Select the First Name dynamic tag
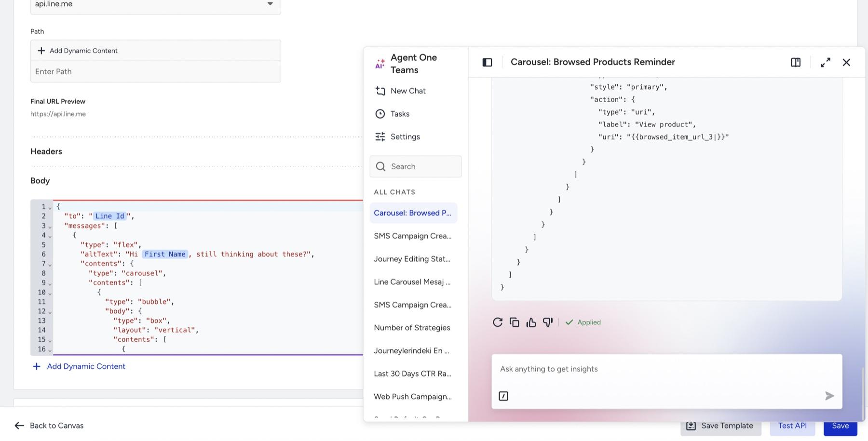The width and height of the screenshot is (868, 441). point(165,254)
